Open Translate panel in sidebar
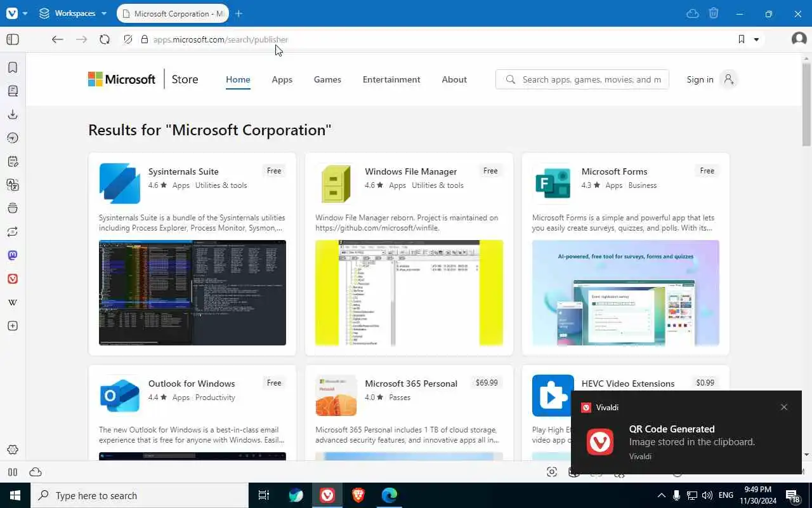The height and width of the screenshot is (508, 812). [x=13, y=185]
